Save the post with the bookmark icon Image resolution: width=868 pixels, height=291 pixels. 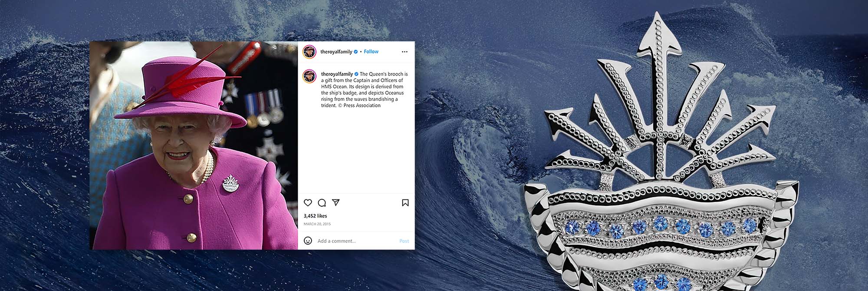(x=405, y=203)
